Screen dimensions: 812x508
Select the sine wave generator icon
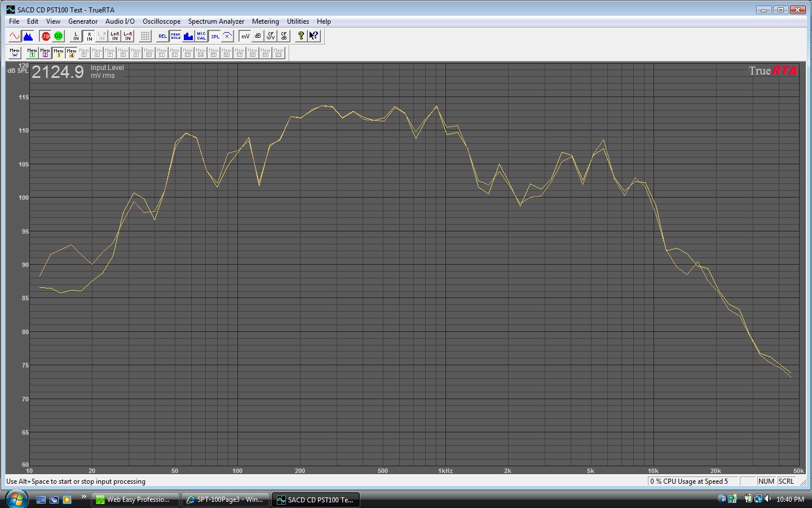click(x=15, y=36)
